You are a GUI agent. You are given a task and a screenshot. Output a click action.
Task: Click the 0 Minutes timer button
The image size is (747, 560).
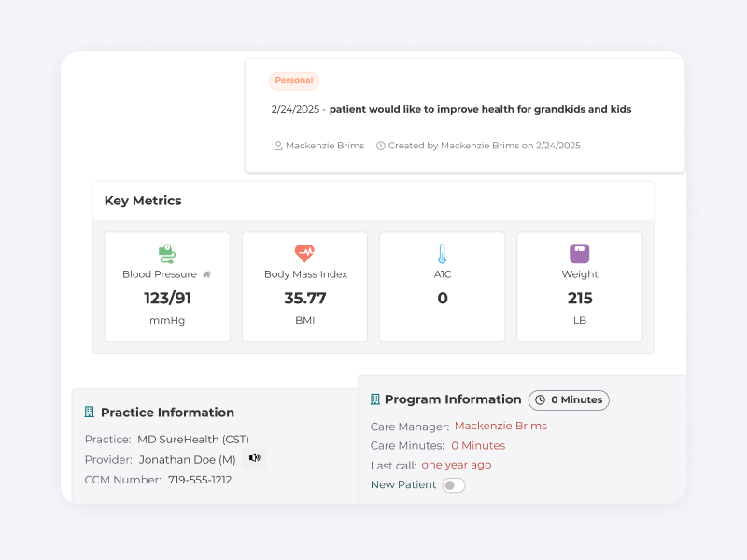[569, 399]
